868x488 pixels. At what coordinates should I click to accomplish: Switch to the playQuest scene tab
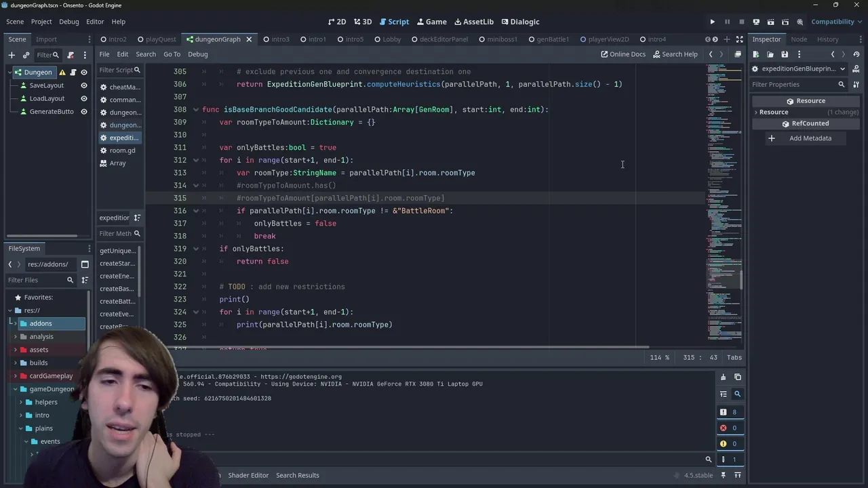156,39
